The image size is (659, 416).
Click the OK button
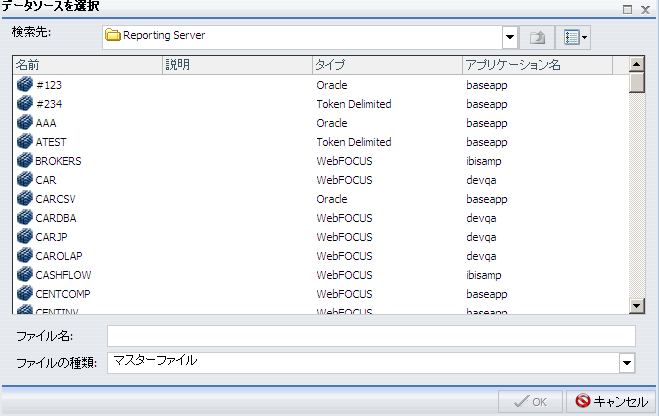530,402
